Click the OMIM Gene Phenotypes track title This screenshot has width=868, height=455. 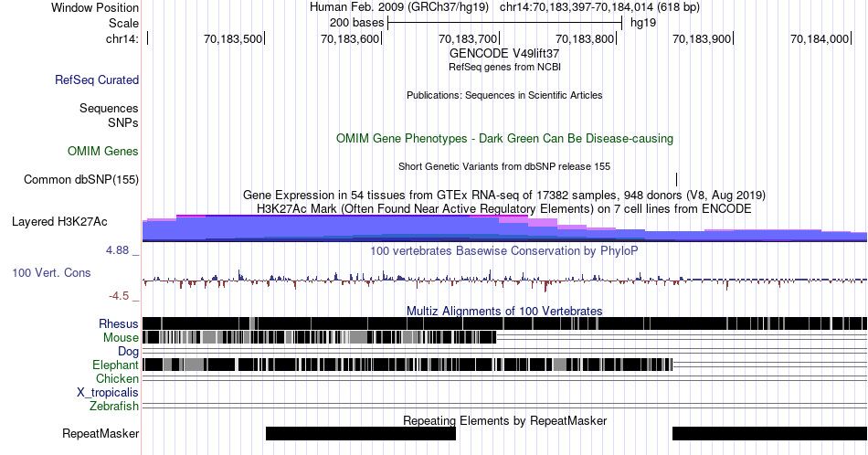point(504,138)
